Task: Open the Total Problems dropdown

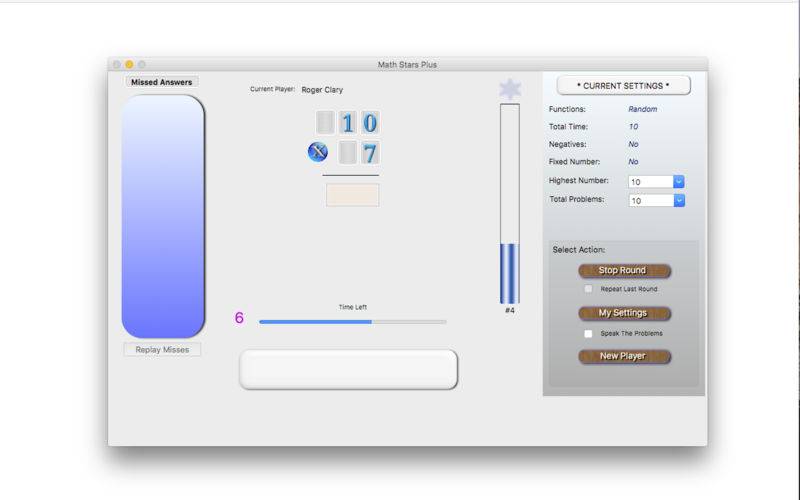Action: click(679, 201)
